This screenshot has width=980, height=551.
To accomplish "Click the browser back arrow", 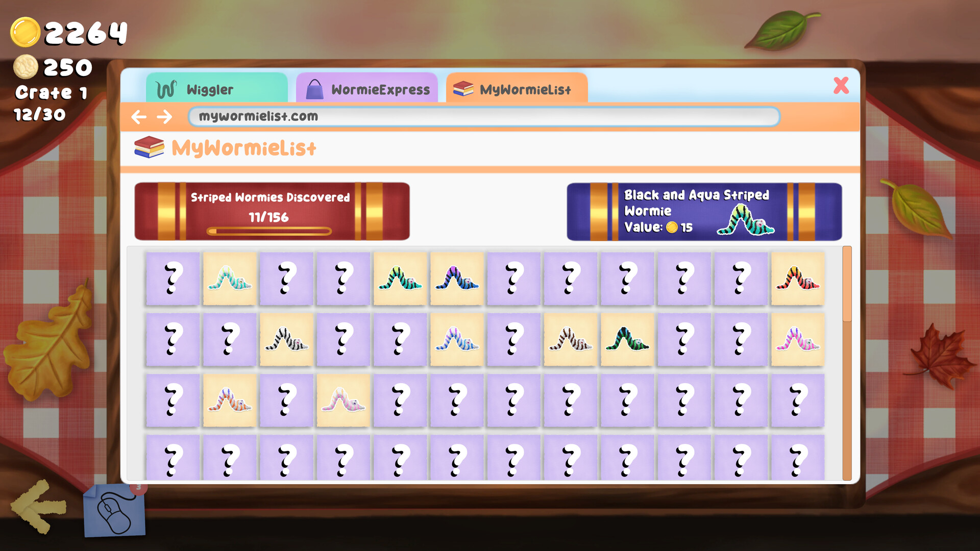I will coord(139,117).
